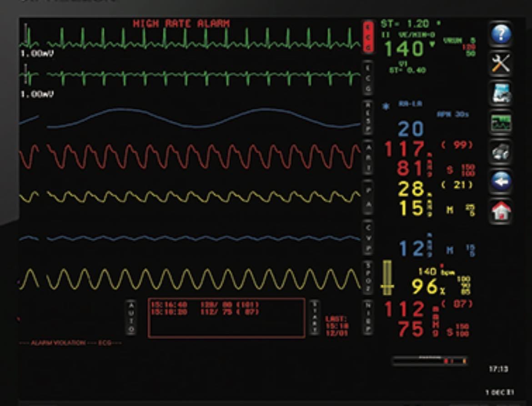The width and height of the screenshot is (532, 406).
Task: Select the red alarming ECG parameter key
Action: coord(368,37)
